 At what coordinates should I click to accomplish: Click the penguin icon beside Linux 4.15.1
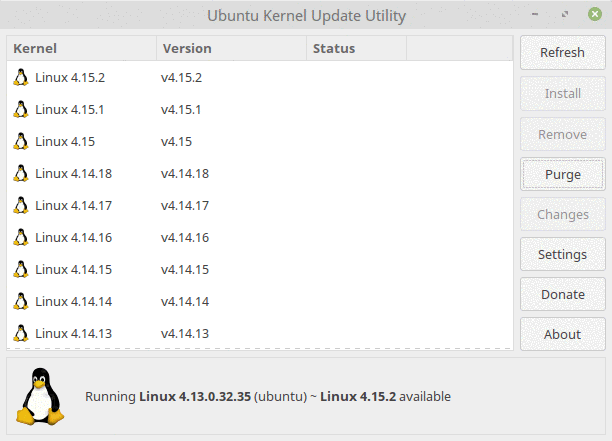[21, 109]
